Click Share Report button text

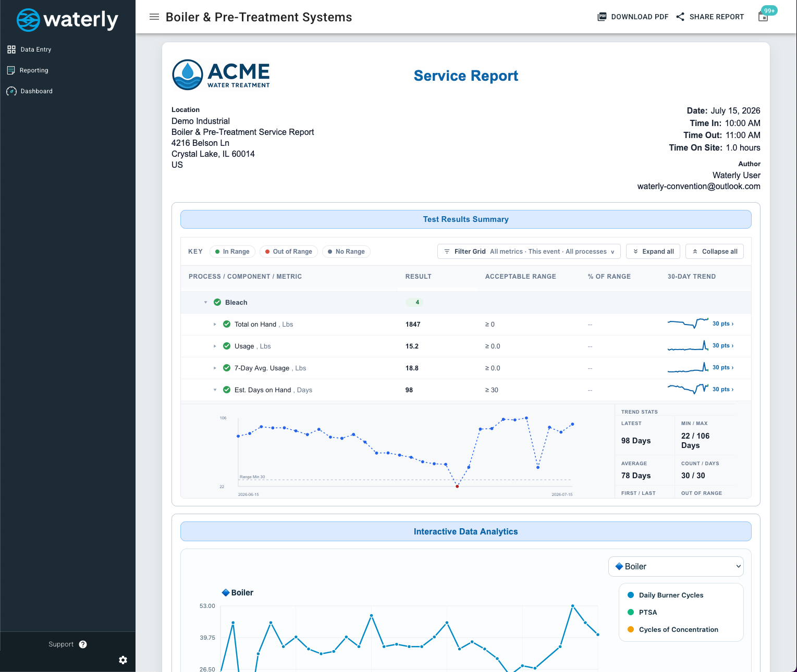tap(717, 17)
